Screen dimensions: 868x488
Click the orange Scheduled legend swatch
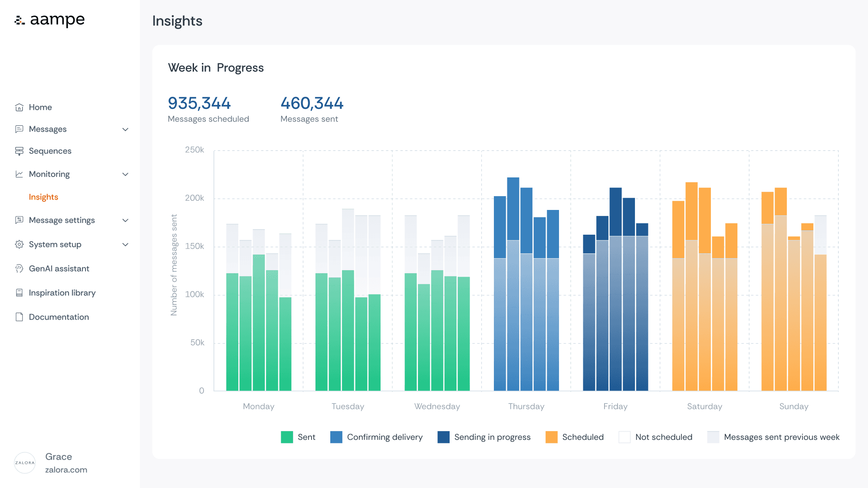[x=551, y=437]
